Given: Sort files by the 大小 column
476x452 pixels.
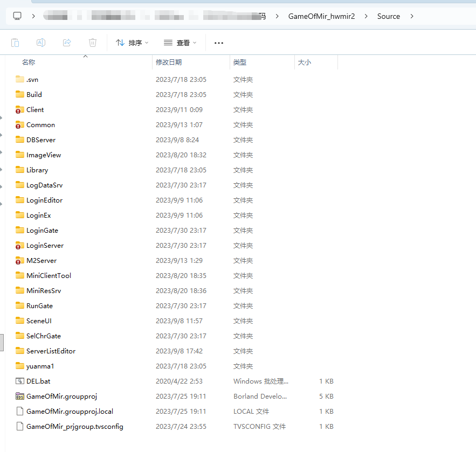Looking at the screenshot, I should [305, 62].
